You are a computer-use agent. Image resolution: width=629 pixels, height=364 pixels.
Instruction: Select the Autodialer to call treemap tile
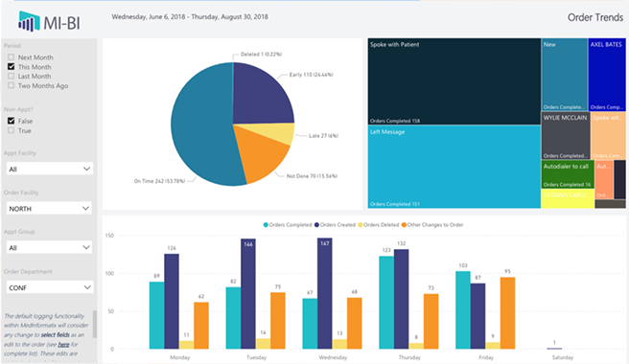point(568,174)
